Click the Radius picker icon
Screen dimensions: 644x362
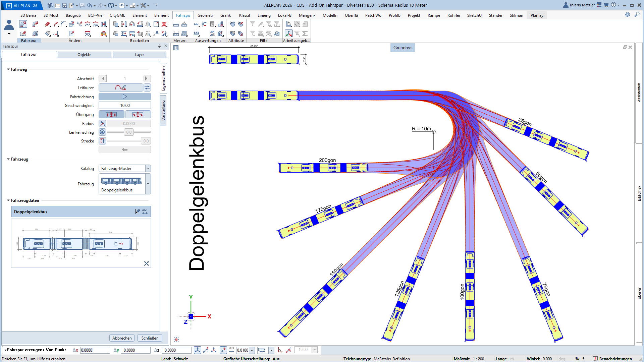tap(102, 123)
